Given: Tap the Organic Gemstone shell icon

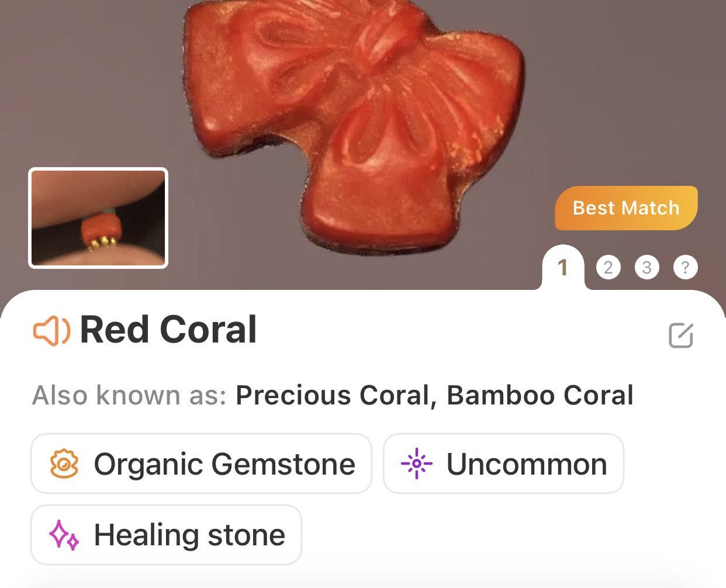Looking at the screenshot, I should pyautogui.click(x=64, y=464).
